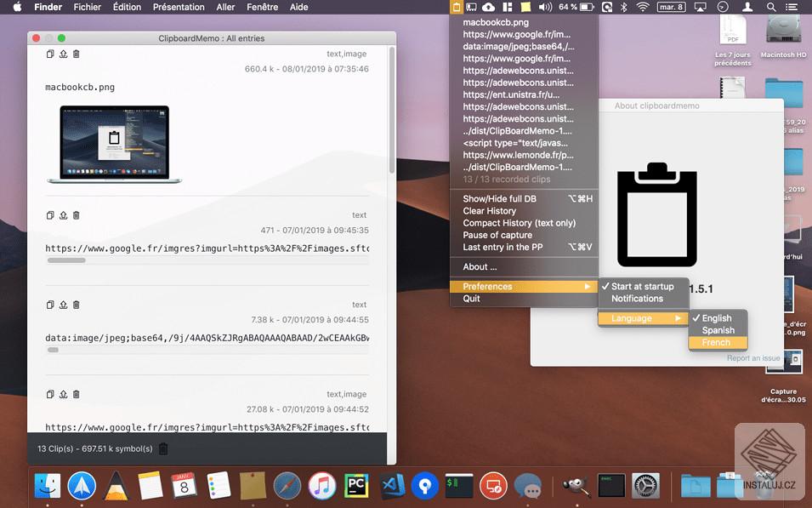Export the 09:45:35 text entry

coord(63,215)
